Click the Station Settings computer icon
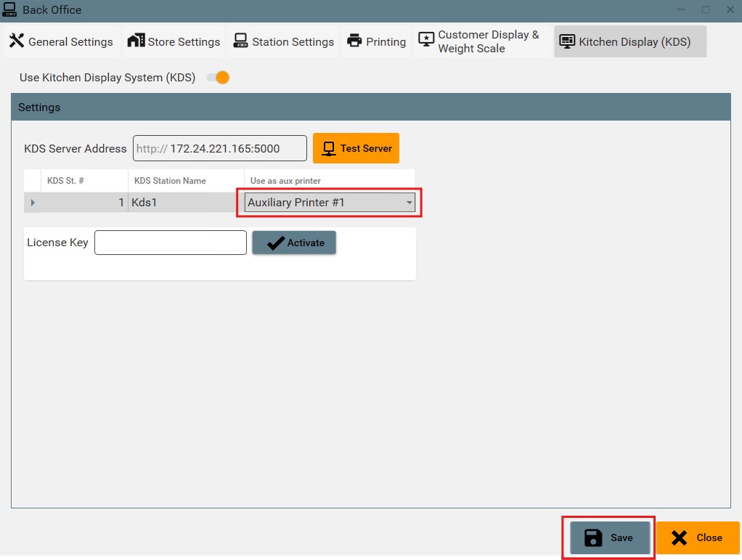 pos(241,41)
